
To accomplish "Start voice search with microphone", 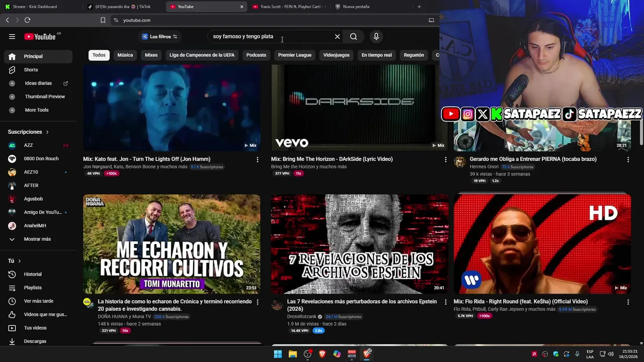I will click(x=376, y=36).
